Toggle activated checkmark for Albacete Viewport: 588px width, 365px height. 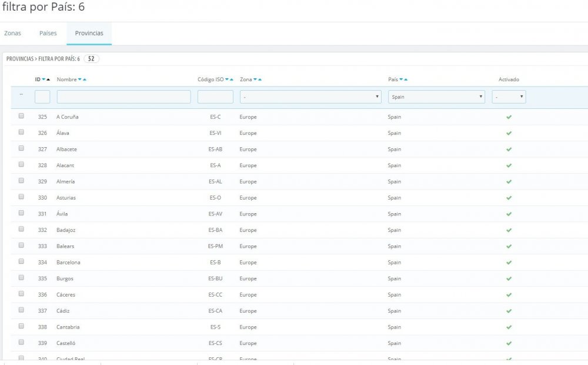509,150
